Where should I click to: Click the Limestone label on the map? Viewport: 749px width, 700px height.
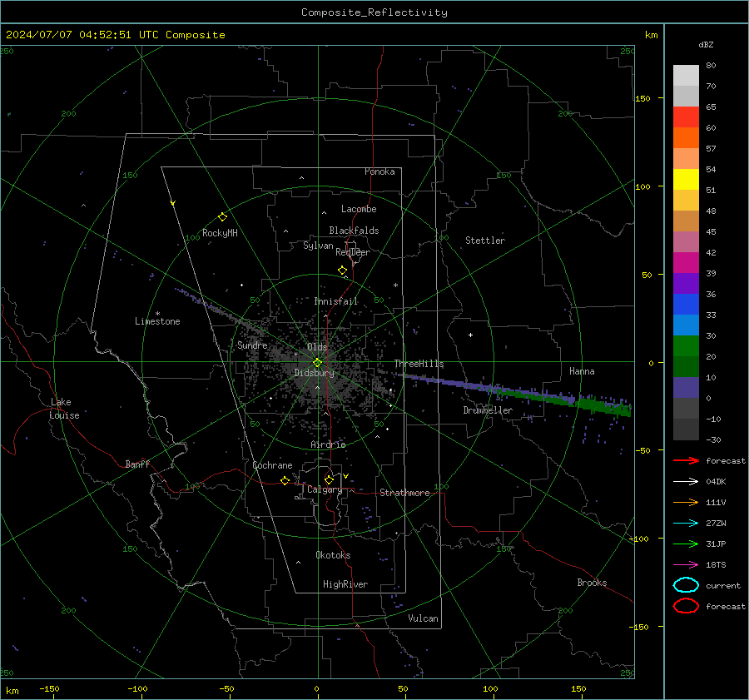[157, 321]
